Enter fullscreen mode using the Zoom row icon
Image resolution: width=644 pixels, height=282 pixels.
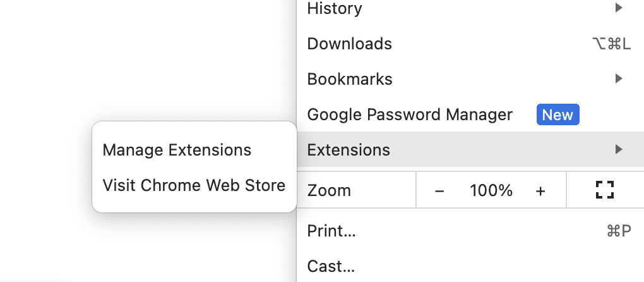coord(605,190)
